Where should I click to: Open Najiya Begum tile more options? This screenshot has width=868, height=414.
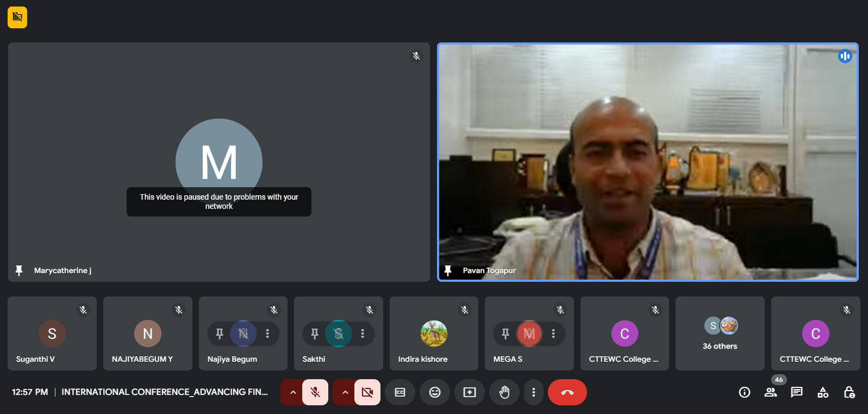pyautogui.click(x=267, y=333)
